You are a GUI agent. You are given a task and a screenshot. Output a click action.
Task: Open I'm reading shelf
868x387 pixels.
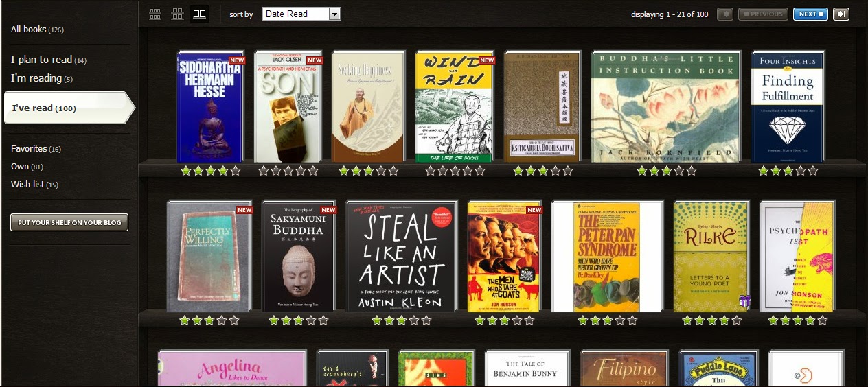(42, 78)
